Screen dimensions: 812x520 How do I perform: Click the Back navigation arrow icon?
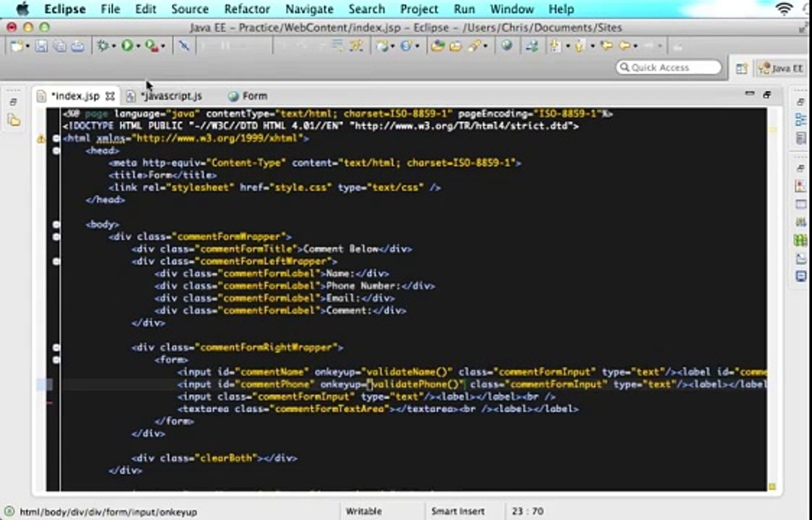pos(624,46)
